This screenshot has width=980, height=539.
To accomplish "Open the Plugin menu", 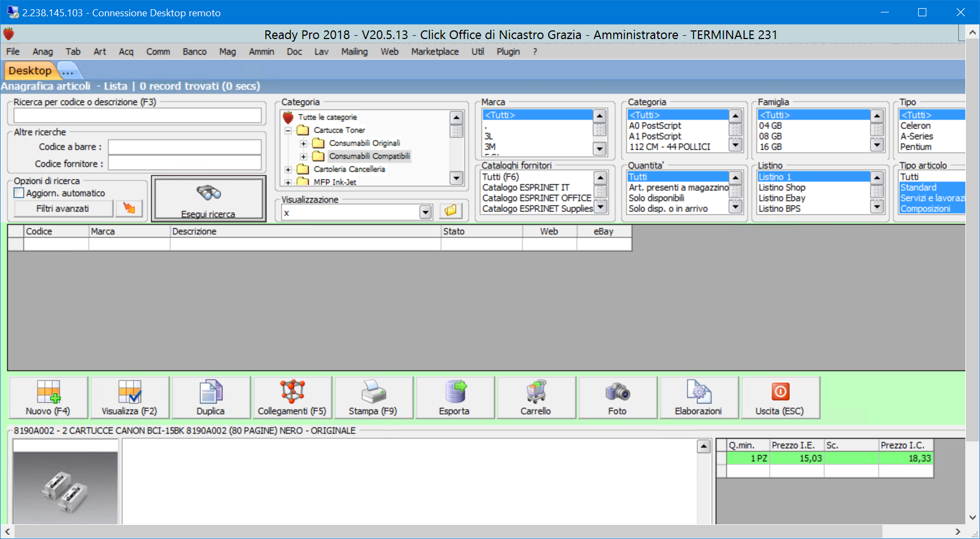I will (x=508, y=52).
